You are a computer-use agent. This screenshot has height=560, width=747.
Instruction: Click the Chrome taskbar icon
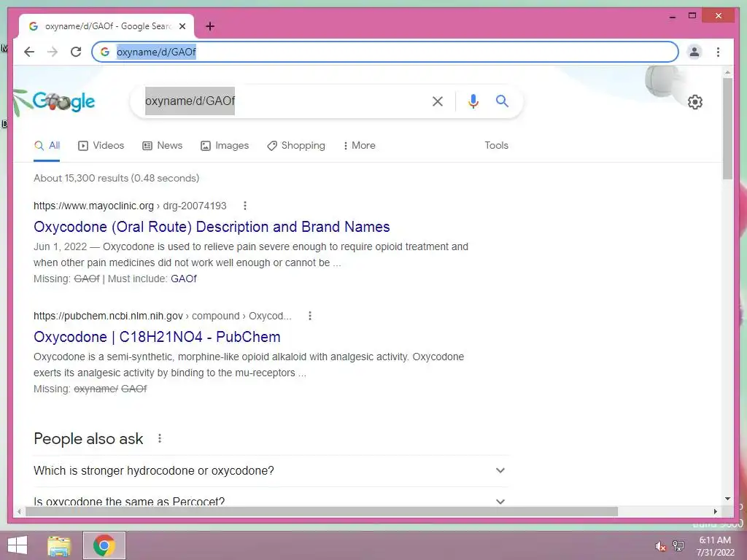(104, 545)
